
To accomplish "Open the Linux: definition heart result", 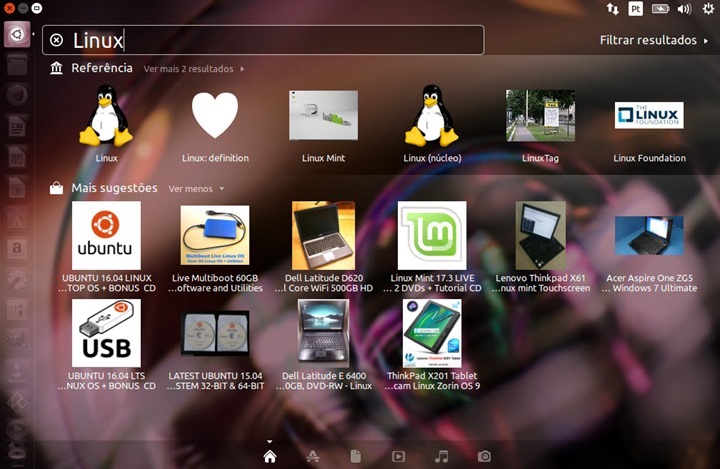I will tap(215, 115).
